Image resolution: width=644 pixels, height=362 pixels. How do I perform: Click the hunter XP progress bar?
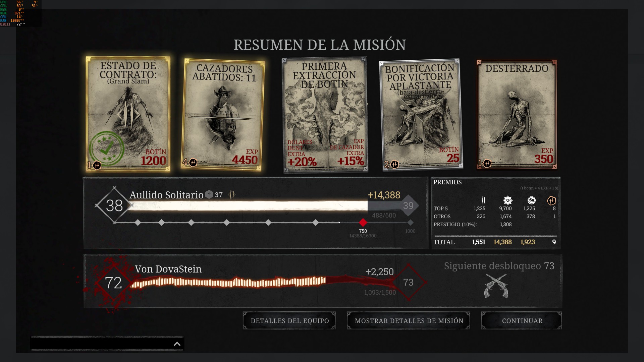[248, 205]
